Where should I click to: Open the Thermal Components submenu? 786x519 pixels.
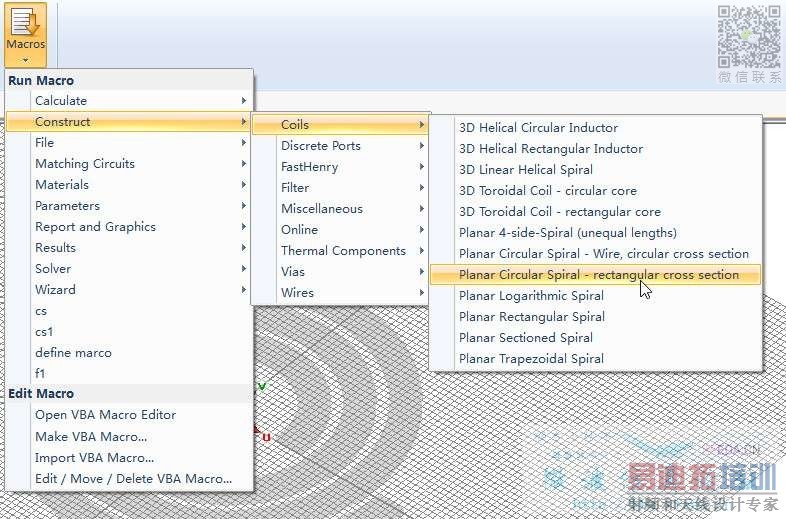pyautogui.click(x=340, y=251)
